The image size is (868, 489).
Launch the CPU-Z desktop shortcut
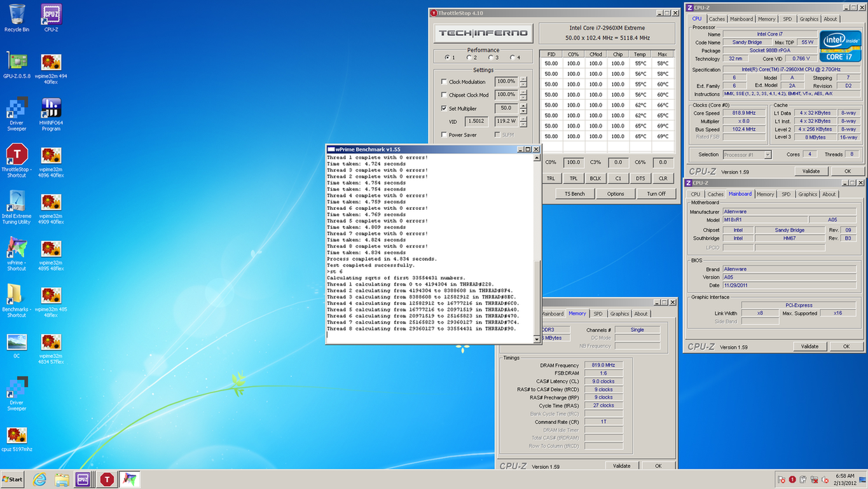[51, 18]
